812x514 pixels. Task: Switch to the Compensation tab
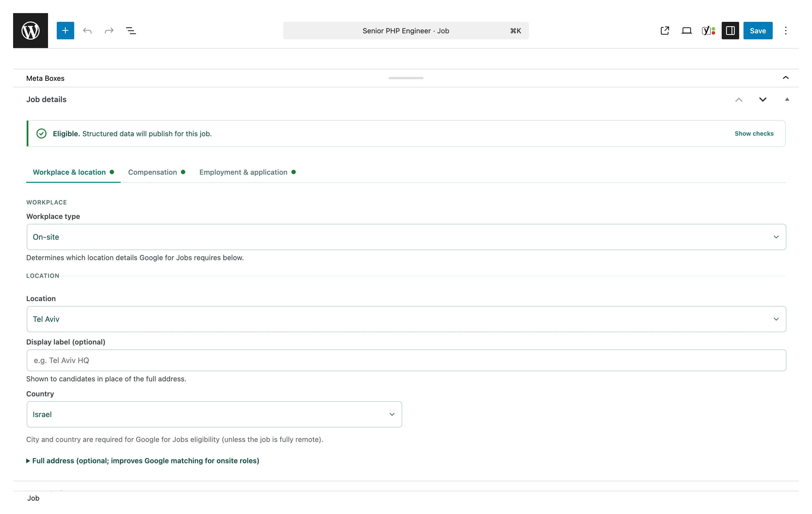(157, 172)
